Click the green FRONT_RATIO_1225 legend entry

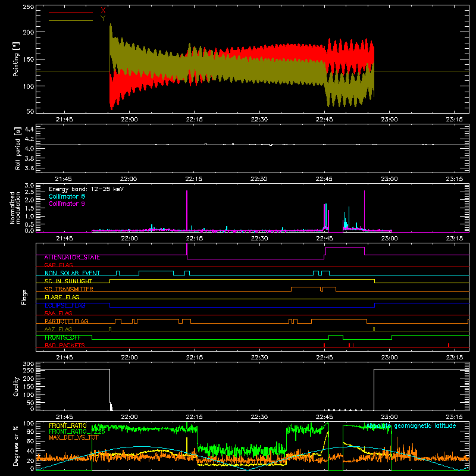tap(77, 431)
